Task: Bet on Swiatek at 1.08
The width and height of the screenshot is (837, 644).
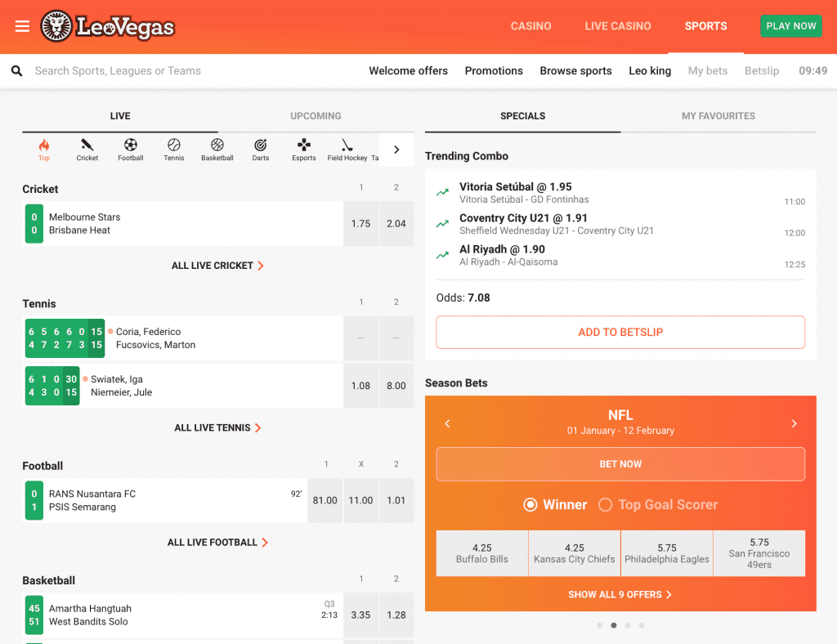Action: pos(360,386)
